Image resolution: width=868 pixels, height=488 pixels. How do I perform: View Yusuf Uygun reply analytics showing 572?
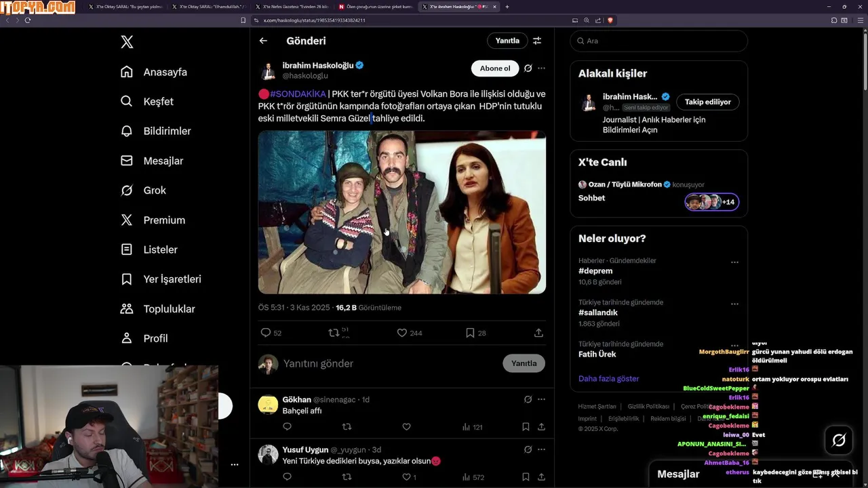(473, 477)
